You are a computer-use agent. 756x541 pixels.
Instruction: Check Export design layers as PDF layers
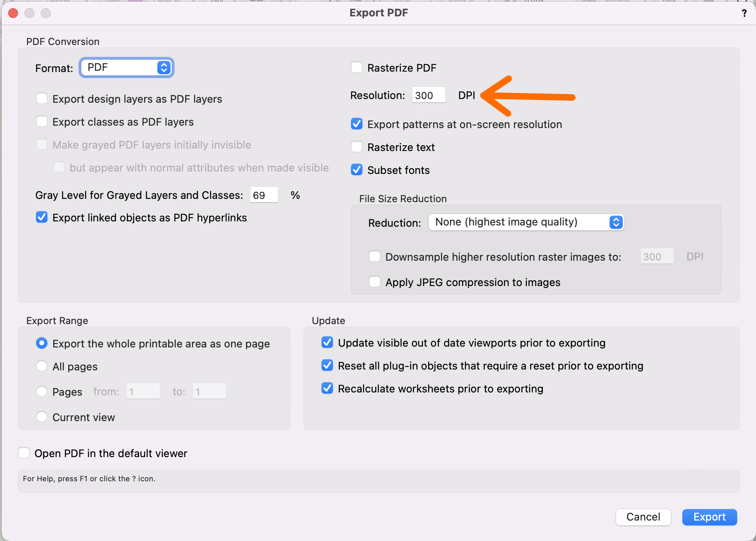42,99
